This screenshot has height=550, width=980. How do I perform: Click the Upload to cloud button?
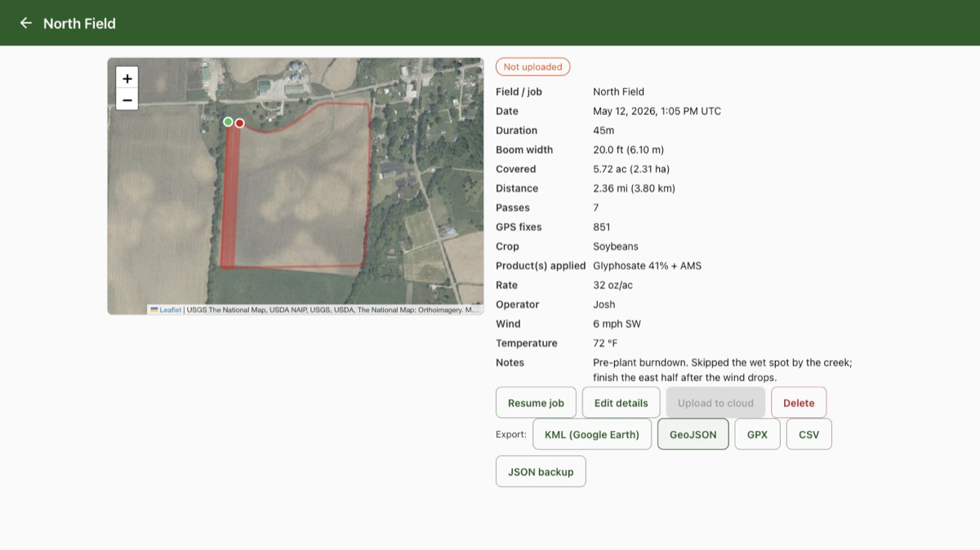coord(715,403)
